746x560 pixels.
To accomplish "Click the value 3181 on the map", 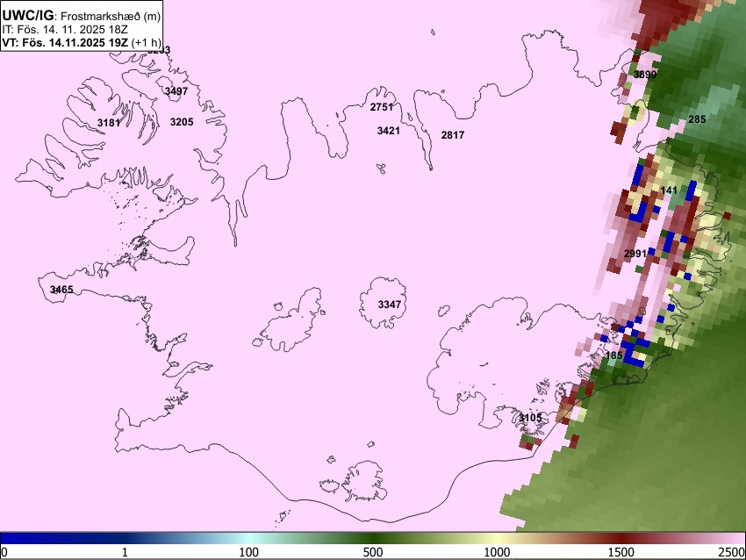I will pos(109,123).
